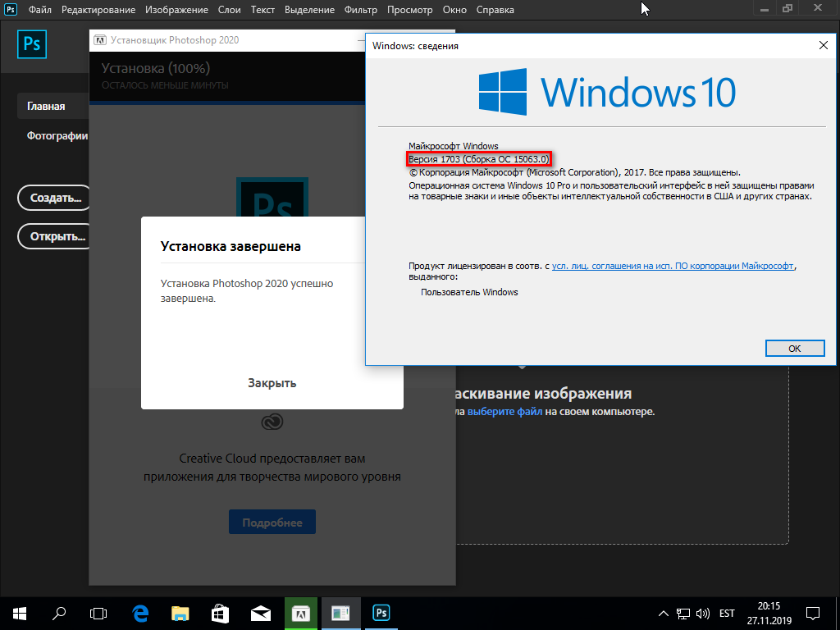
Task: Switch to Adobe installer in the taskbar
Action: coord(301,613)
